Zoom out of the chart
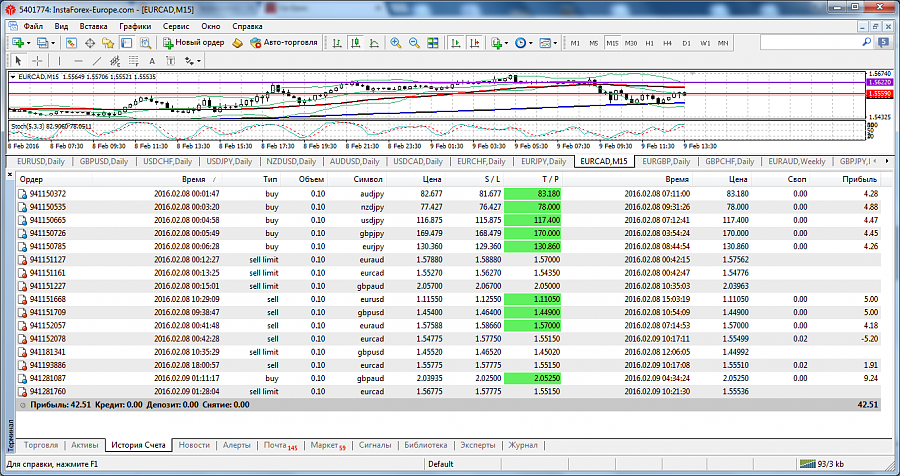The height and width of the screenshot is (476, 900). pos(414,42)
